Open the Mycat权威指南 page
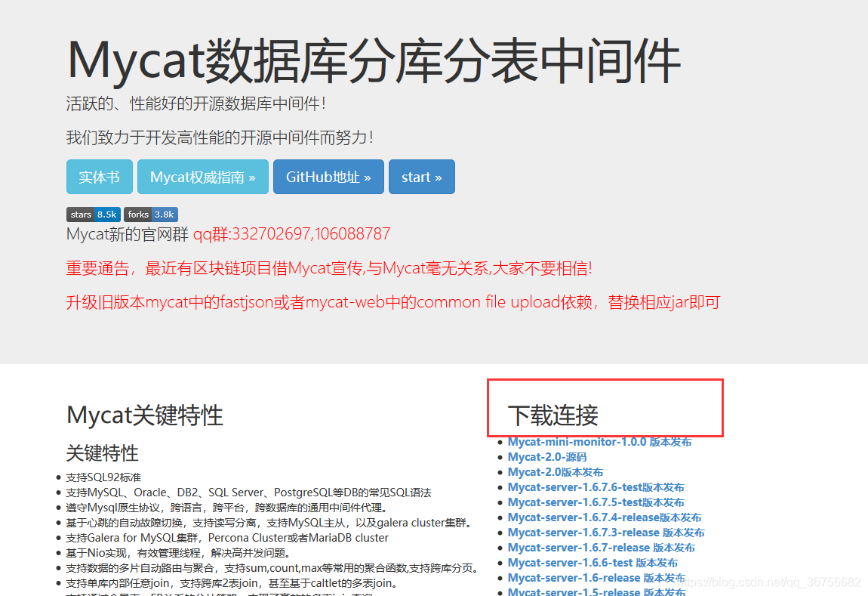The height and width of the screenshot is (596, 868). [x=202, y=176]
